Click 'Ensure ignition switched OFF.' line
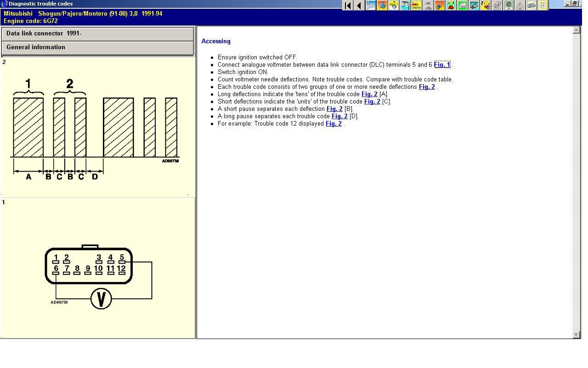Screen dimensions: 588x368 coord(258,57)
